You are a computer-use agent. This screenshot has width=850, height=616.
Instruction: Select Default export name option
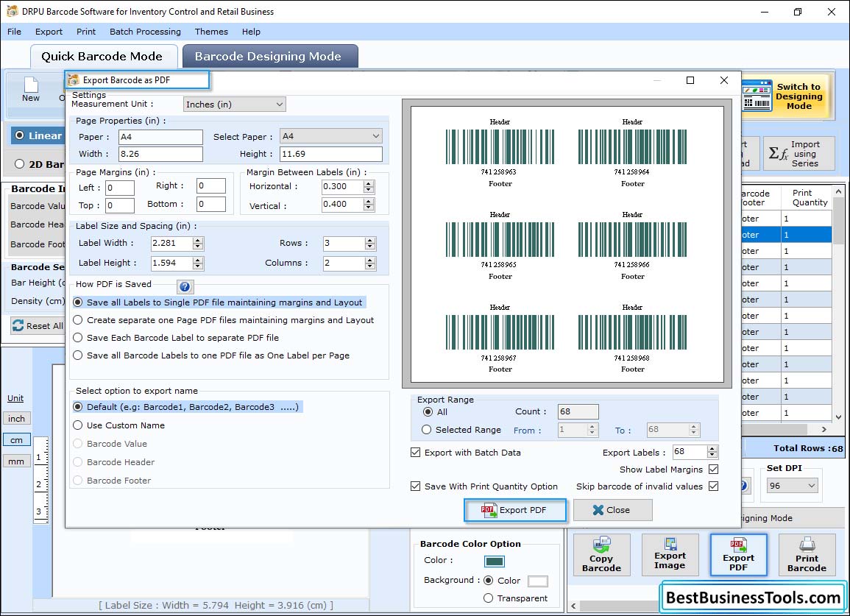point(77,407)
